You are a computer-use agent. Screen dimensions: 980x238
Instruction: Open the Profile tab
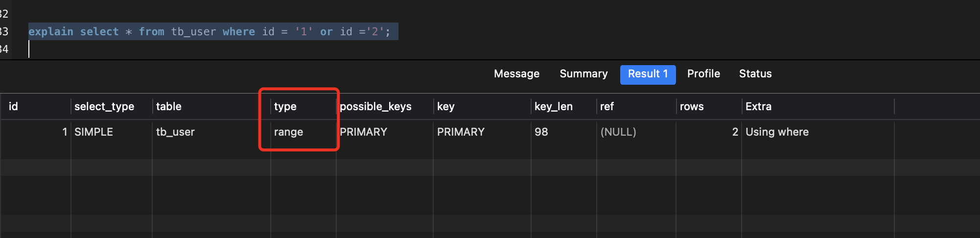[x=703, y=74]
